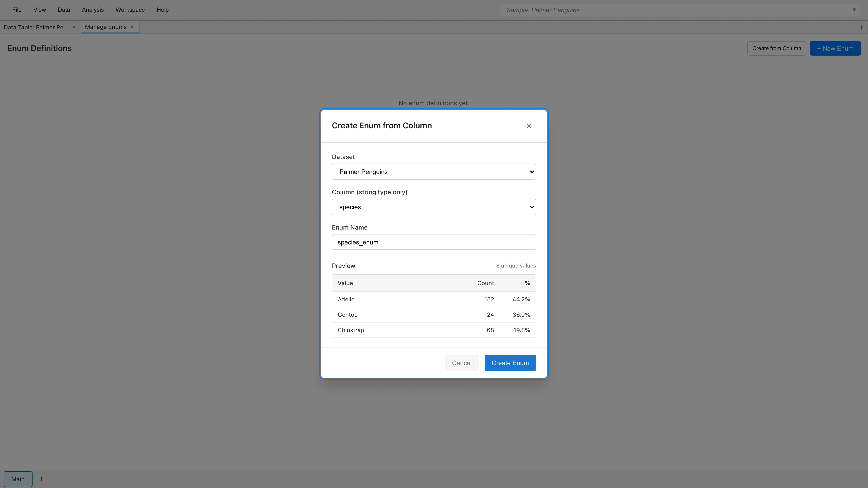Click the Create Enum button

click(510, 363)
